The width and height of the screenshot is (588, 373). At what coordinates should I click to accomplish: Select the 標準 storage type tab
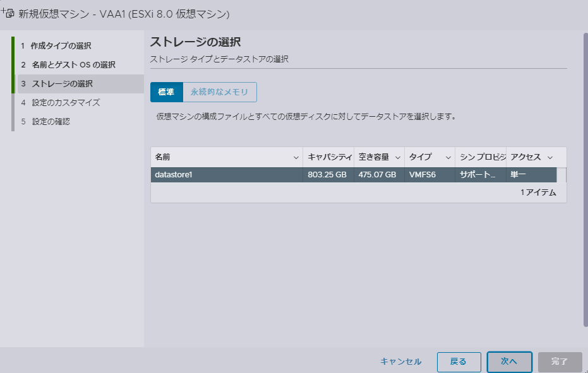pos(166,92)
